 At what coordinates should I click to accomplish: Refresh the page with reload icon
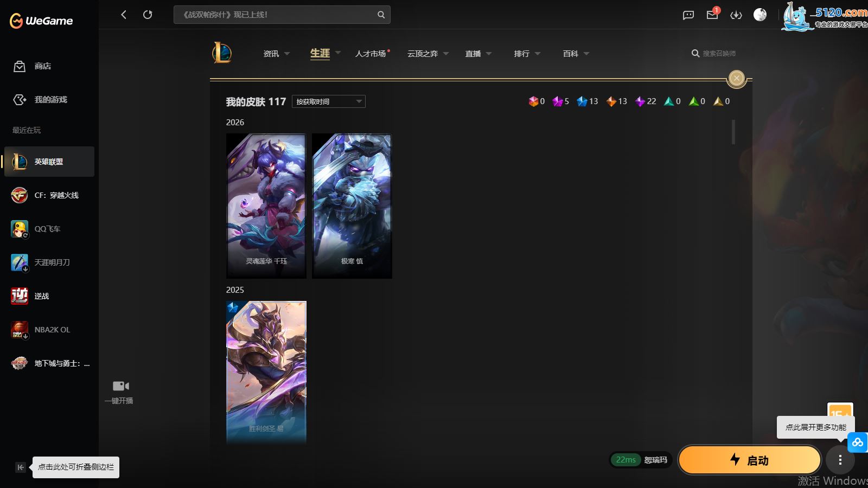tap(148, 15)
